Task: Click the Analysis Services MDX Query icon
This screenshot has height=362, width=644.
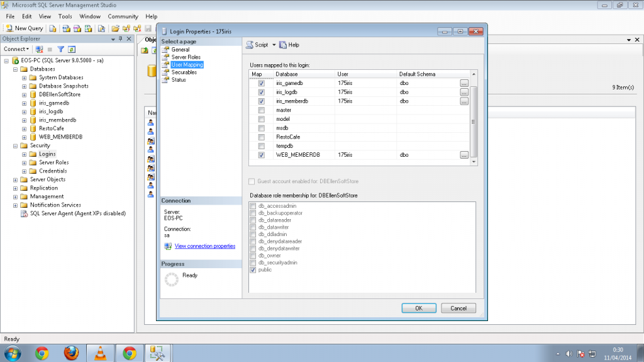Action: (x=66, y=28)
